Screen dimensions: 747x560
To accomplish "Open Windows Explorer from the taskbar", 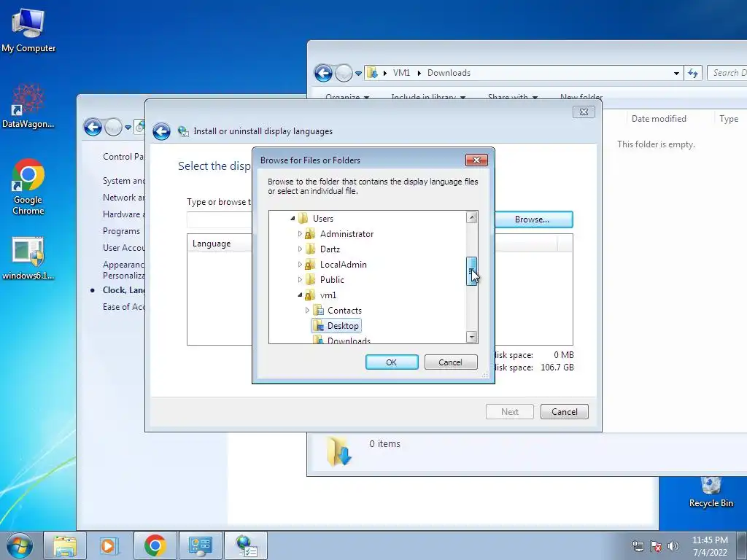I will coord(65,545).
